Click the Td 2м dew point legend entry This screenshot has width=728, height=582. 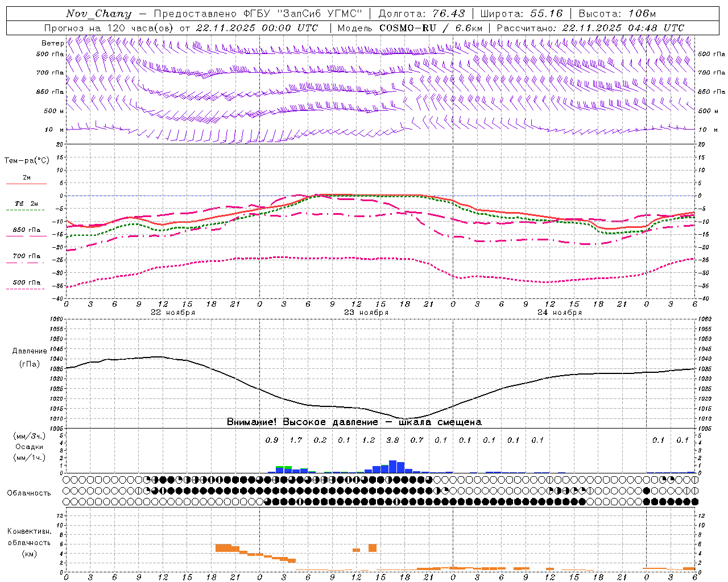click(x=26, y=203)
